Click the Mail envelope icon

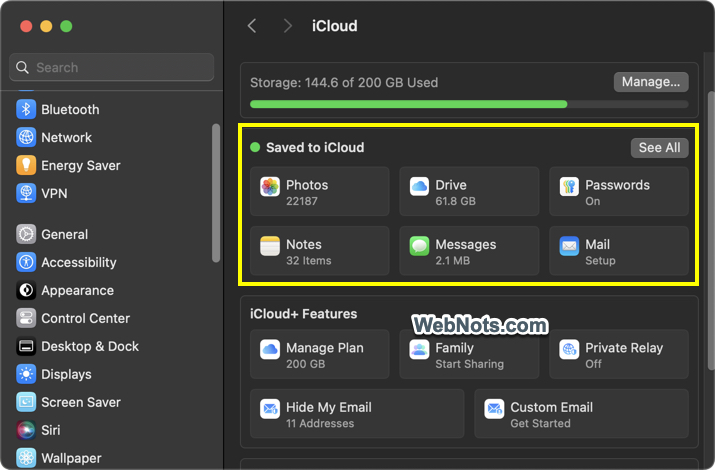point(569,246)
